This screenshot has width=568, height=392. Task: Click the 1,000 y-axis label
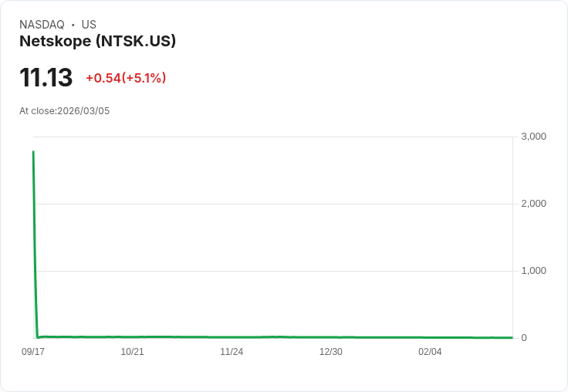534,271
